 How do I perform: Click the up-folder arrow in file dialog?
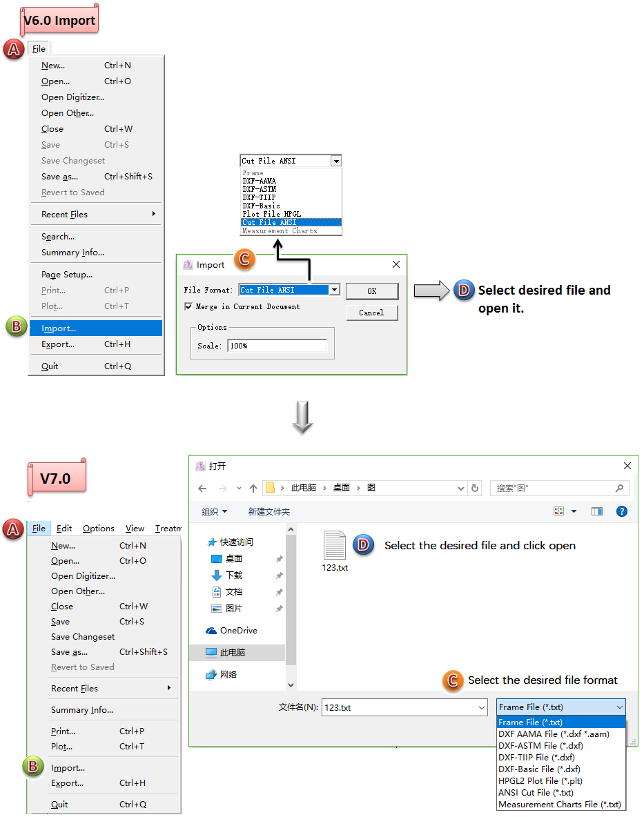coord(253,489)
